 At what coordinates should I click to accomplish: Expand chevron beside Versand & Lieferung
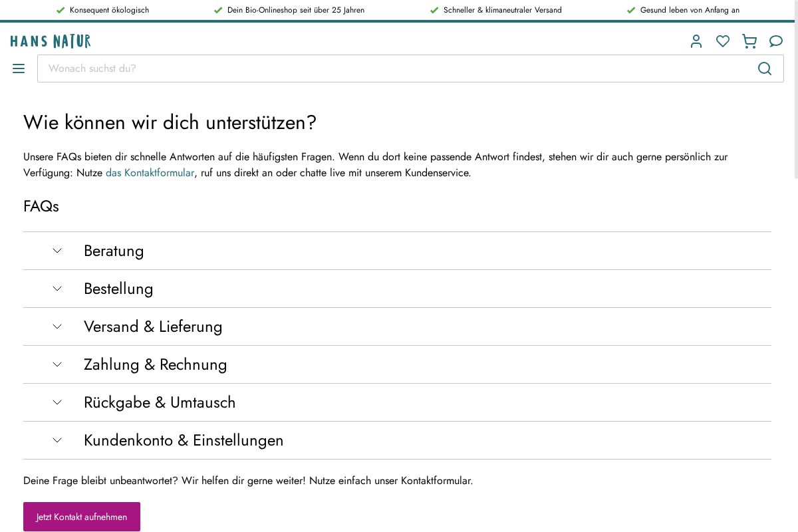click(57, 327)
